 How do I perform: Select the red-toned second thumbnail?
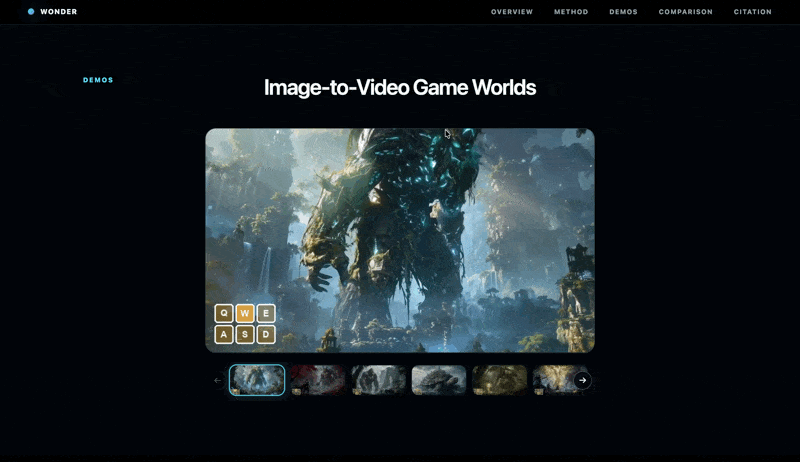(x=318, y=380)
